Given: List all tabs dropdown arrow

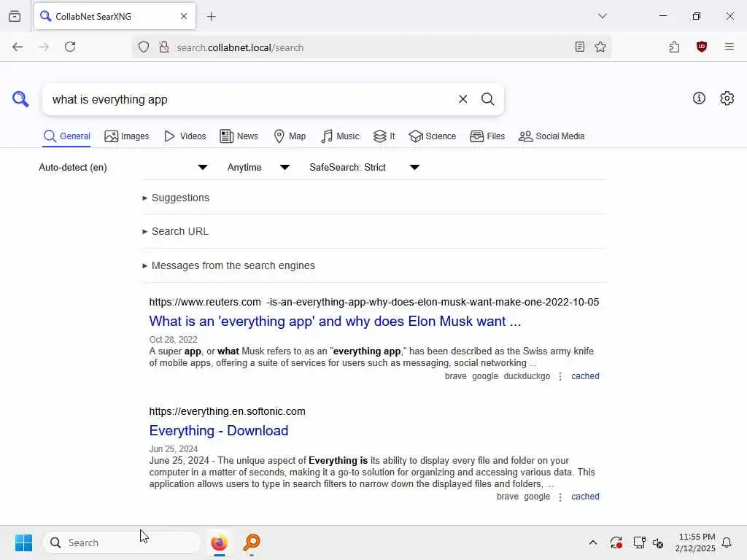Looking at the screenshot, I should point(602,16).
